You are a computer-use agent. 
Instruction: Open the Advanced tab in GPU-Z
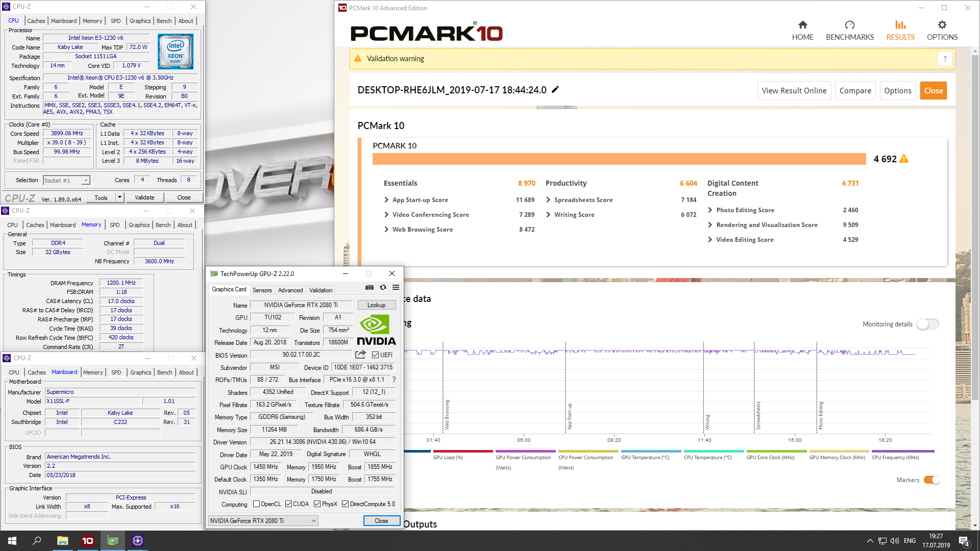pos(290,290)
